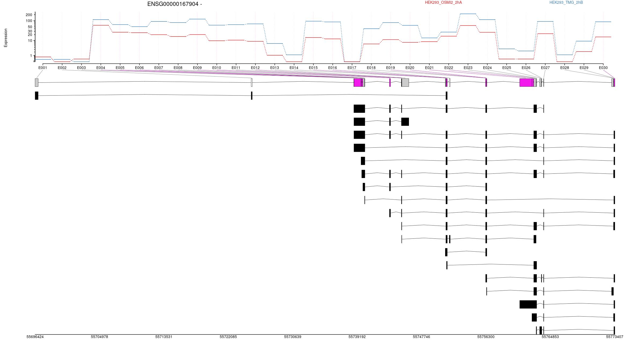Click the black first exon of the top transcript
Screen dimensions: 644x341
(36, 96)
